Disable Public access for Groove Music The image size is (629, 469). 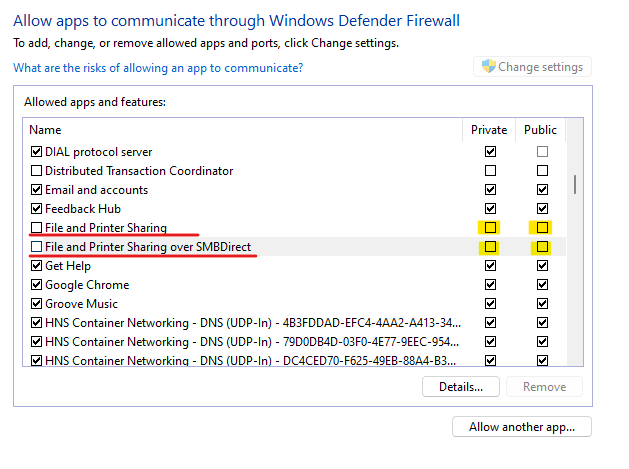(542, 304)
